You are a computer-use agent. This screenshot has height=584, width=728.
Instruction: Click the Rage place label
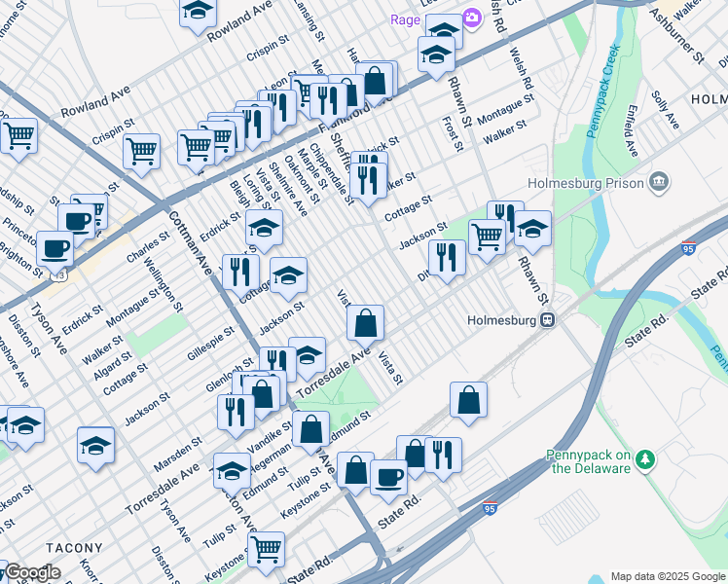[405, 20]
